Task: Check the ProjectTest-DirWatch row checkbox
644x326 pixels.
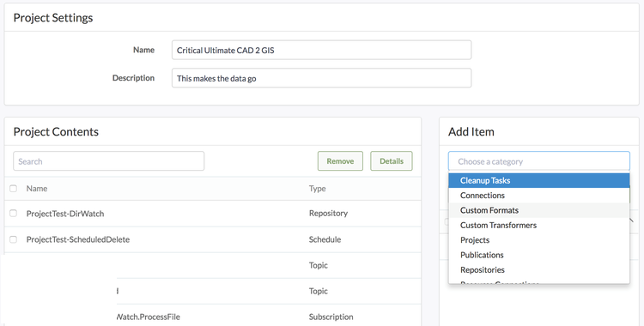Action: tap(13, 214)
